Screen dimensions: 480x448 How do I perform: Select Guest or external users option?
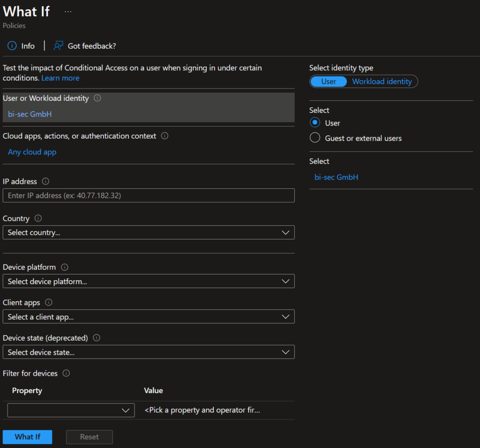pyautogui.click(x=315, y=138)
